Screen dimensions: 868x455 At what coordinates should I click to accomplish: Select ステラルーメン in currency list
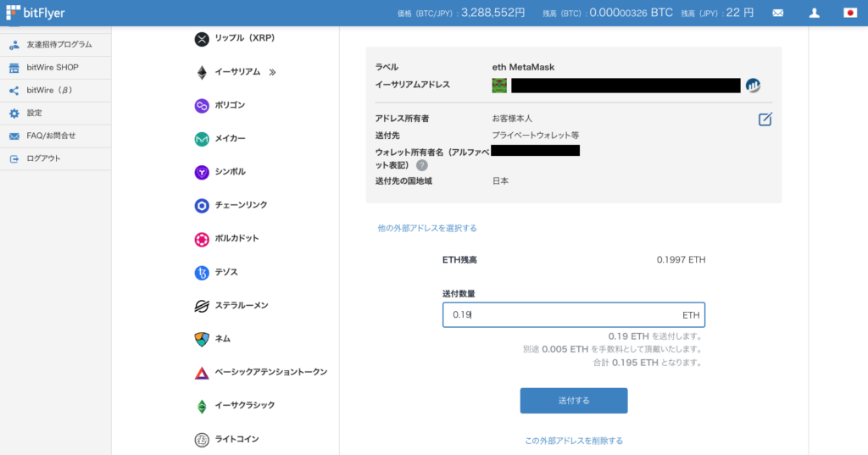click(242, 305)
